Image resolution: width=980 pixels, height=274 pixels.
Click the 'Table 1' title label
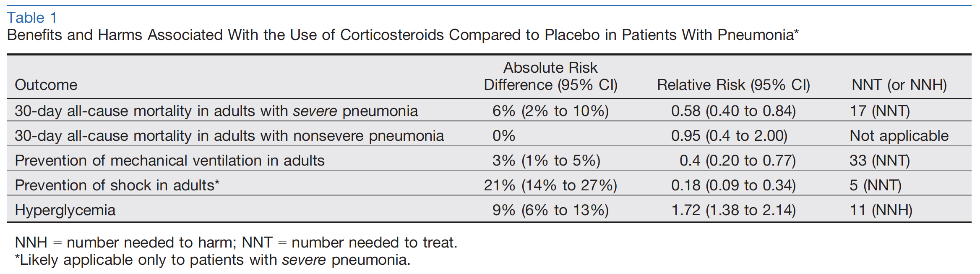(32, 18)
